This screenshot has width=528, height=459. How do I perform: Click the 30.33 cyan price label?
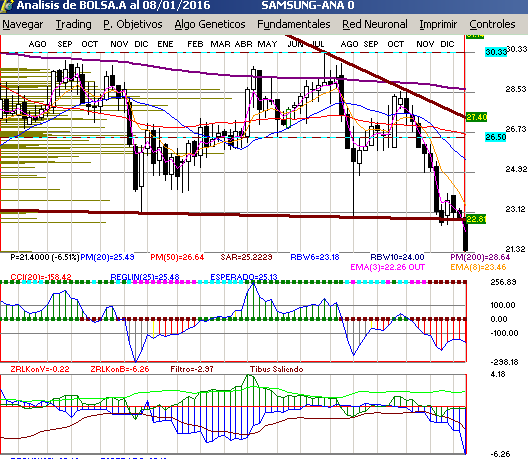tap(496, 52)
